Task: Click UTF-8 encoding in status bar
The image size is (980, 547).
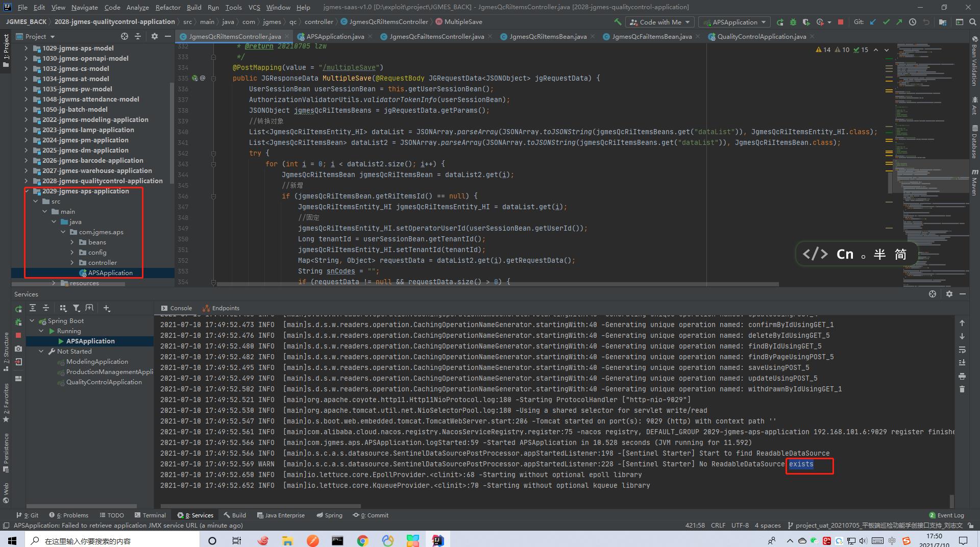Action: click(740, 525)
